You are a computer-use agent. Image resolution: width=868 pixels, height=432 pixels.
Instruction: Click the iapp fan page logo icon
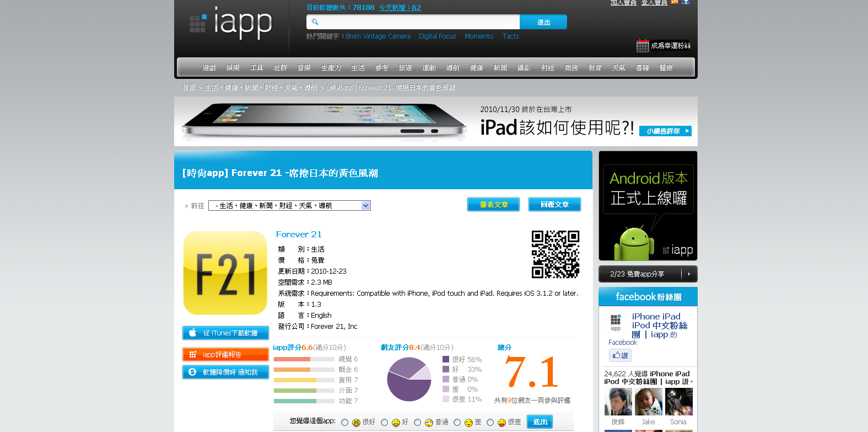[616, 322]
